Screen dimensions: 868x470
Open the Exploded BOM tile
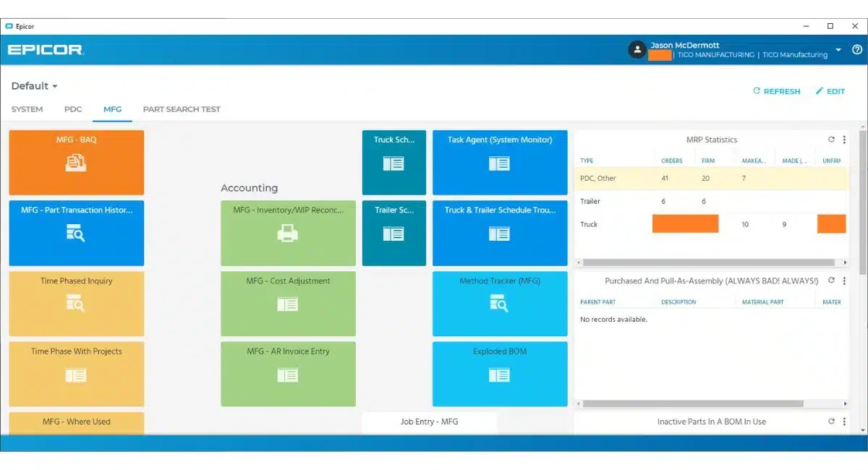point(500,374)
